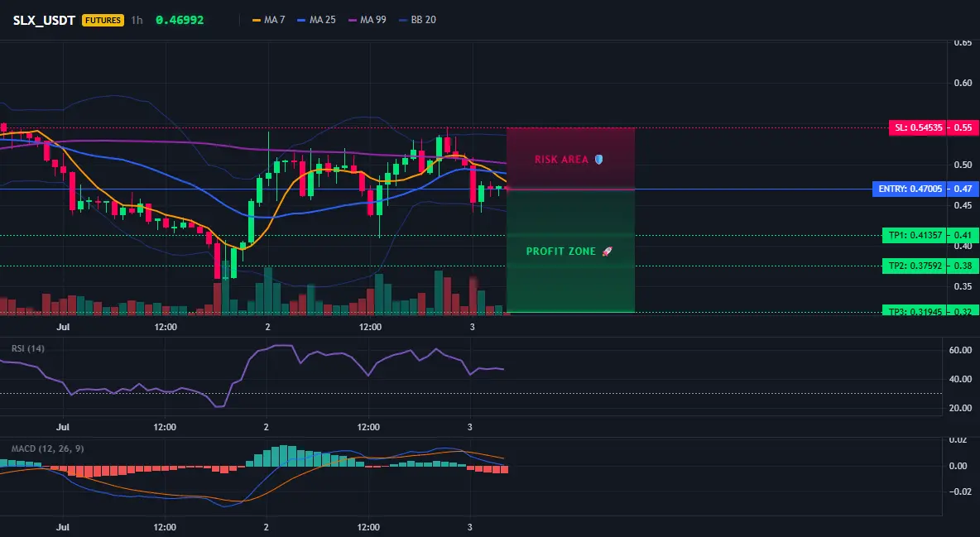Click the RSI 60.00 axis value
The image size is (980, 537).
(x=959, y=350)
